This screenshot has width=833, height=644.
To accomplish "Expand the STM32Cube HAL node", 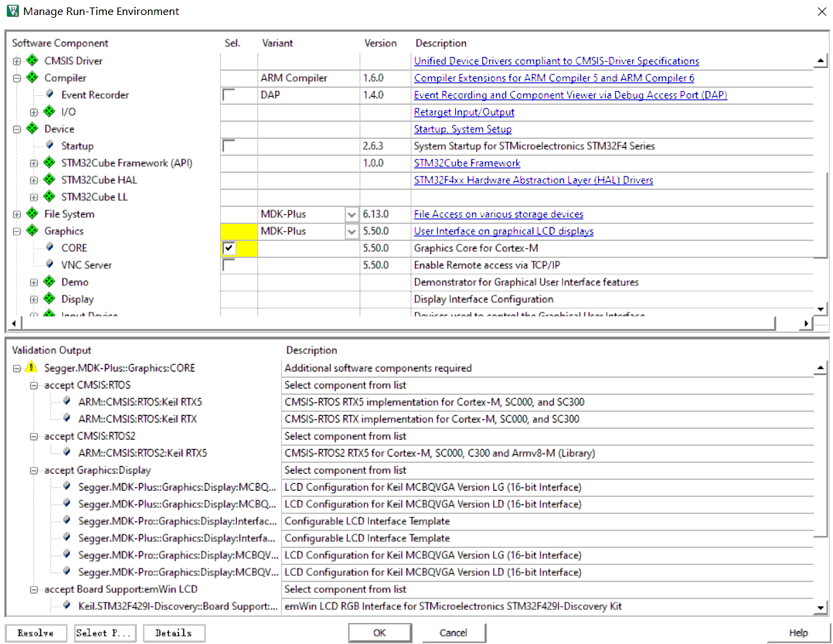I will point(34,180).
